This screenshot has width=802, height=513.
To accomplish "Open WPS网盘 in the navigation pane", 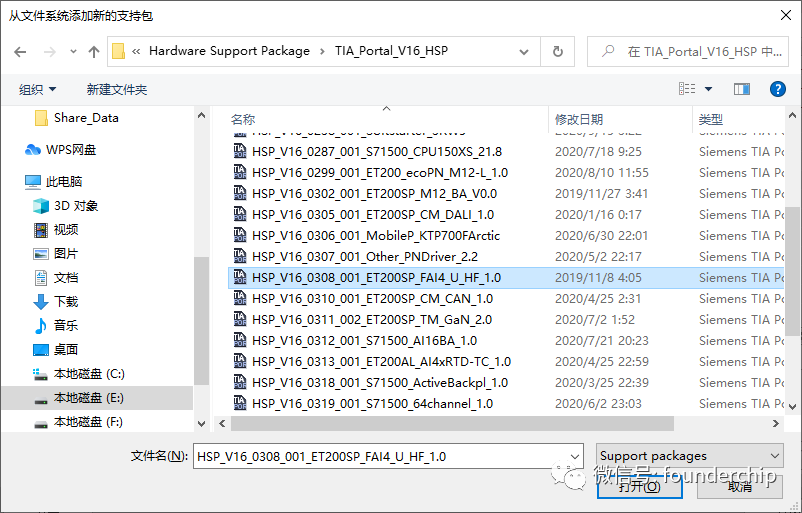I will [x=60, y=150].
